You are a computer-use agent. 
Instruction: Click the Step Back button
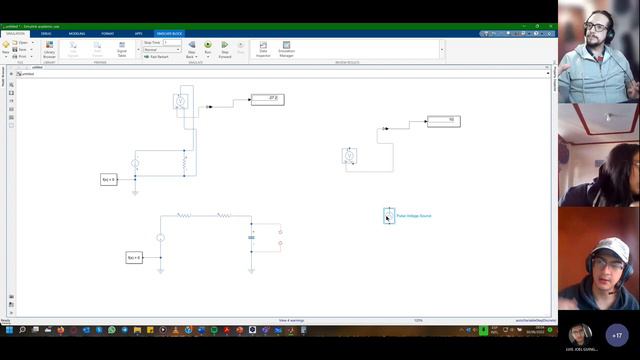(x=191, y=49)
